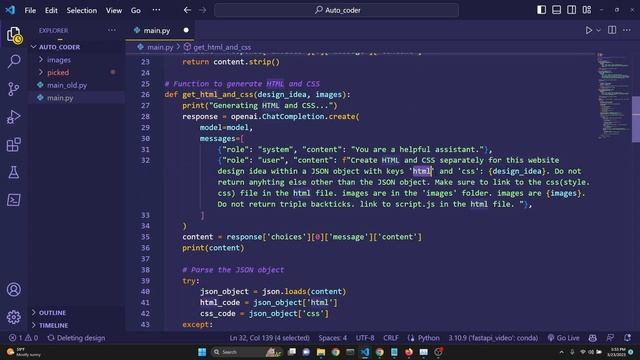Click the VS Code logo in title bar
This screenshot has height=360, width=640.
click(10, 10)
